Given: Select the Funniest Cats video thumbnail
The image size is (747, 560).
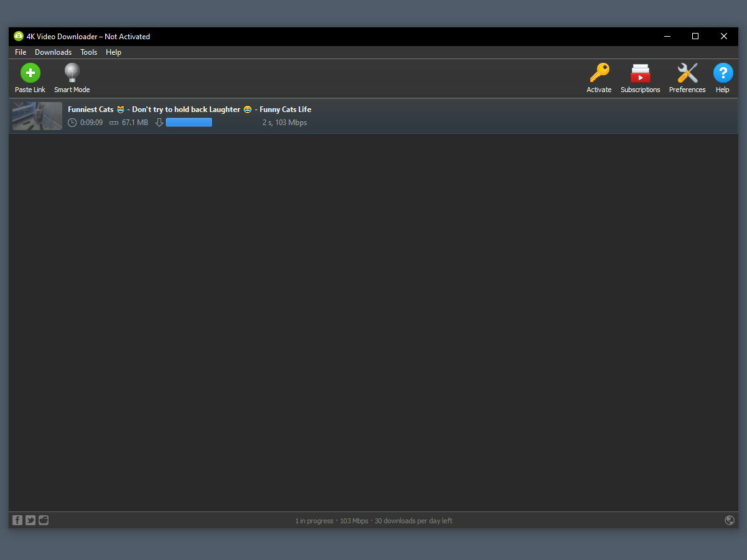Looking at the screenshot, I should tap(37, 116).
